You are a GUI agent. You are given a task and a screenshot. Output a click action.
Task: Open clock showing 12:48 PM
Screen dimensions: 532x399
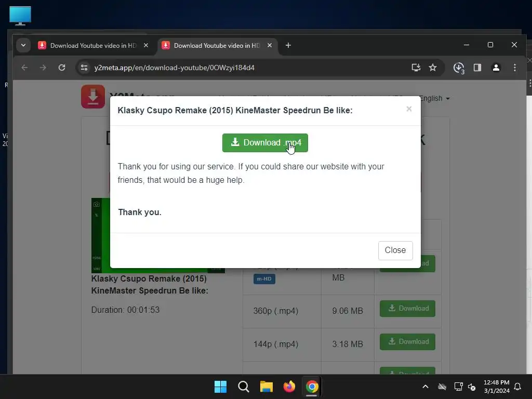(496, 387)
